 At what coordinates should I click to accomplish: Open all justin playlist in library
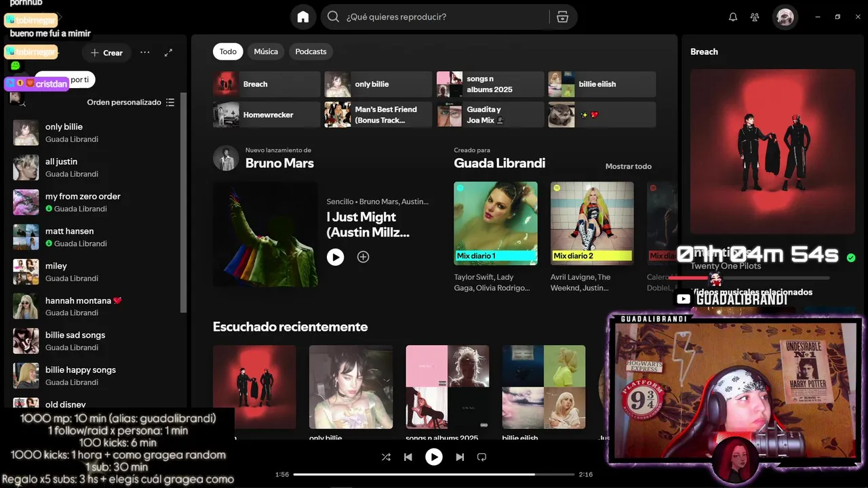pyautogui.click(x=94, y=167)
